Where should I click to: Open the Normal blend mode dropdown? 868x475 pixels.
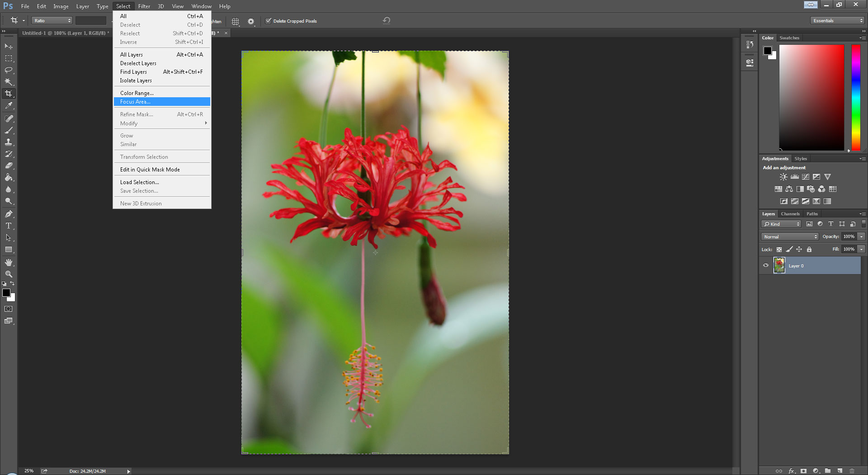click(x=790, y=237)
